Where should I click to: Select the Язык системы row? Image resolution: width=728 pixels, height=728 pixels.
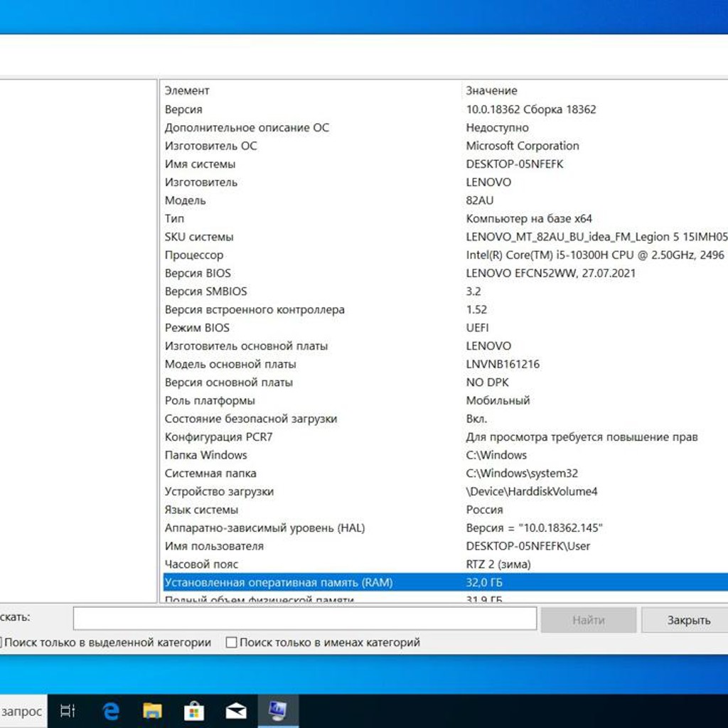tap(446, 510)
